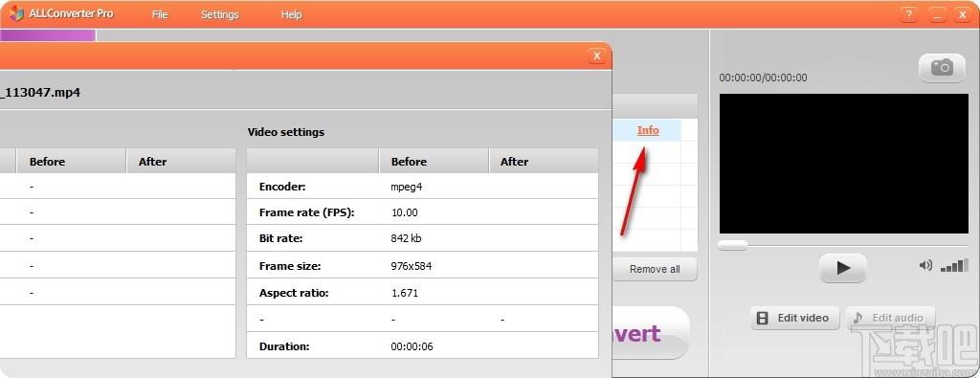Click the Info link

click(x=648, y=130)
